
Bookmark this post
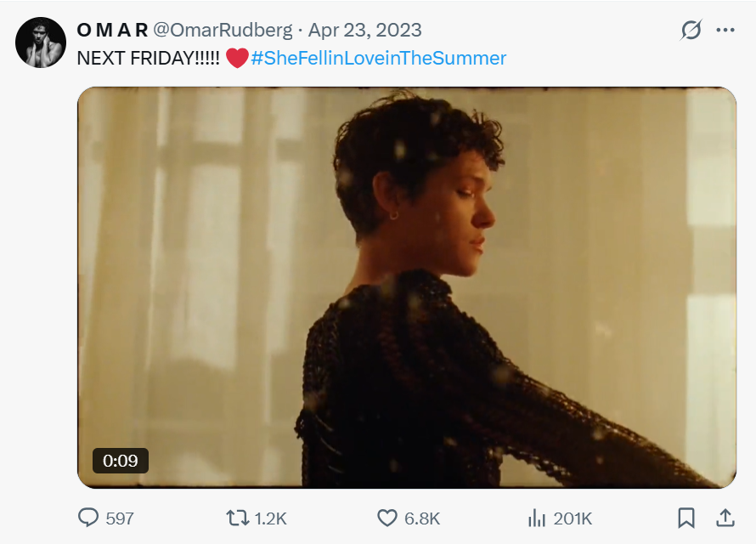click(x=686, y=518)
